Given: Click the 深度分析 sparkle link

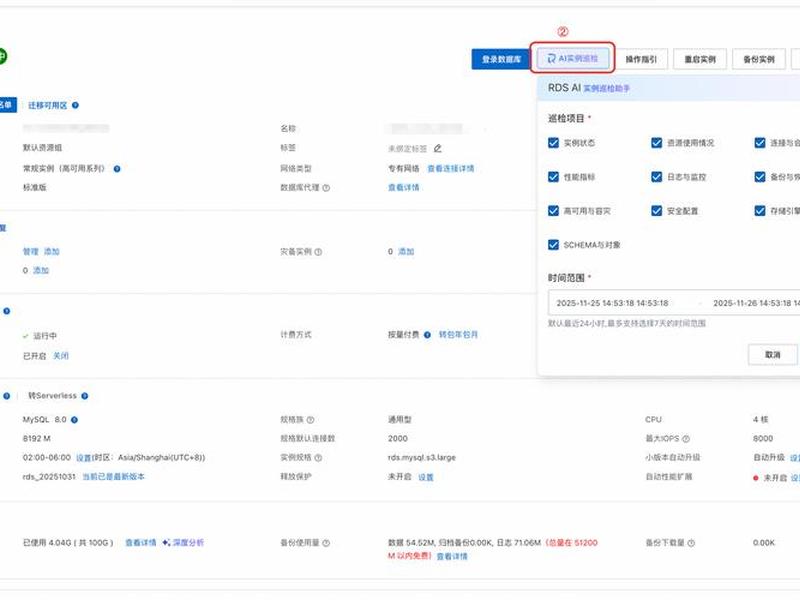Looking at the screenshot, I should tap(183, 542).
